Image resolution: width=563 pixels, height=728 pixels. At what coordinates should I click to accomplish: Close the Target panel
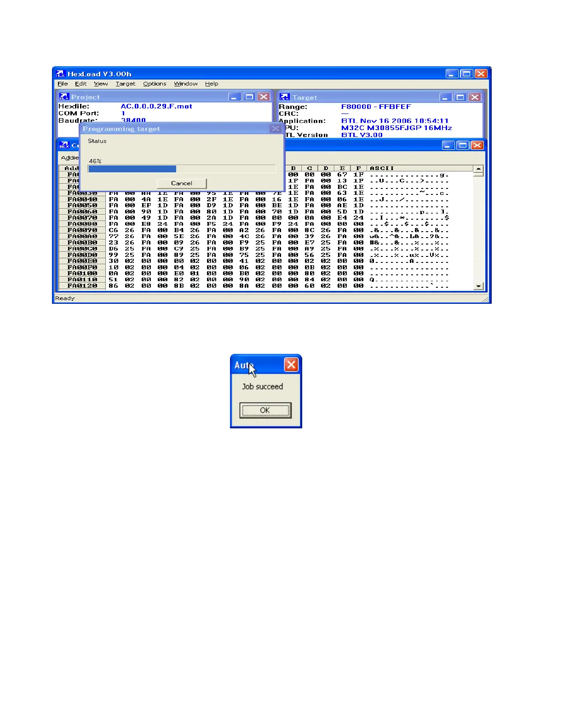pyautogui.click(x=475, y=97)
